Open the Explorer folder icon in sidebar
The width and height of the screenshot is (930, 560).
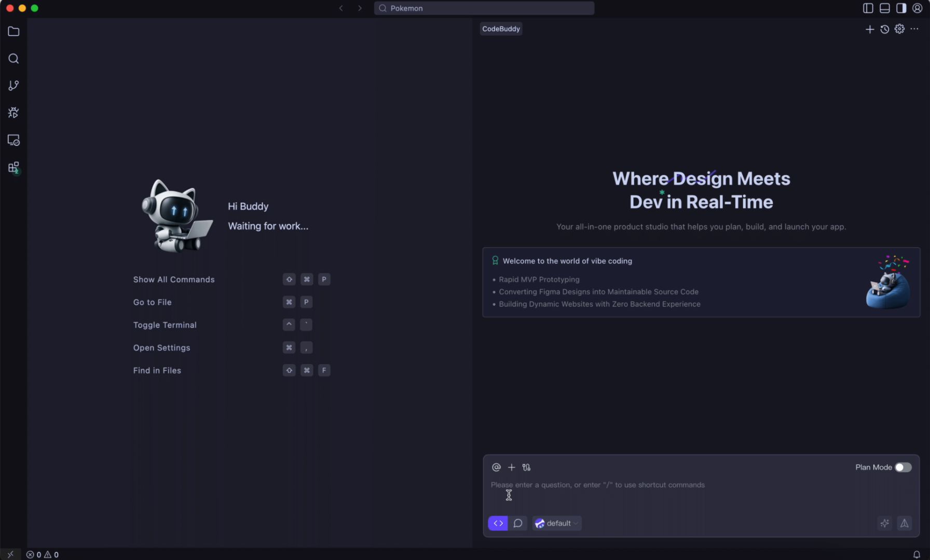tap(13, 32)
